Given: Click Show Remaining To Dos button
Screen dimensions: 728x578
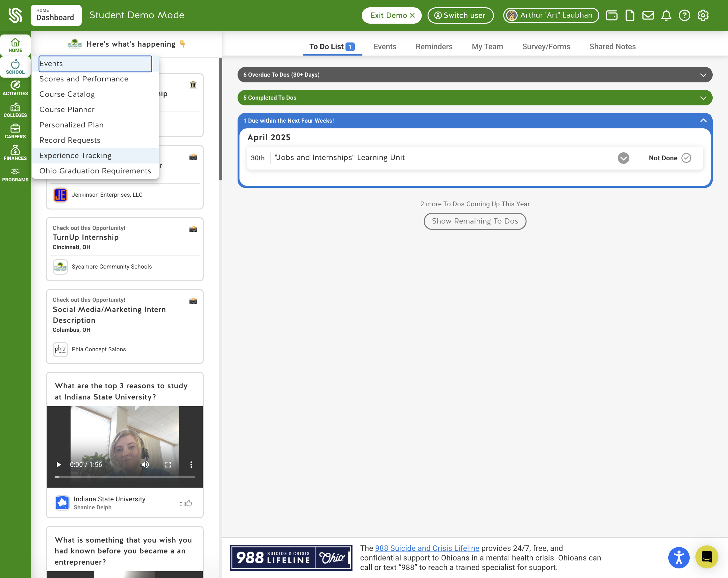Looking at the screenshot, I should (x=474, y=221).
